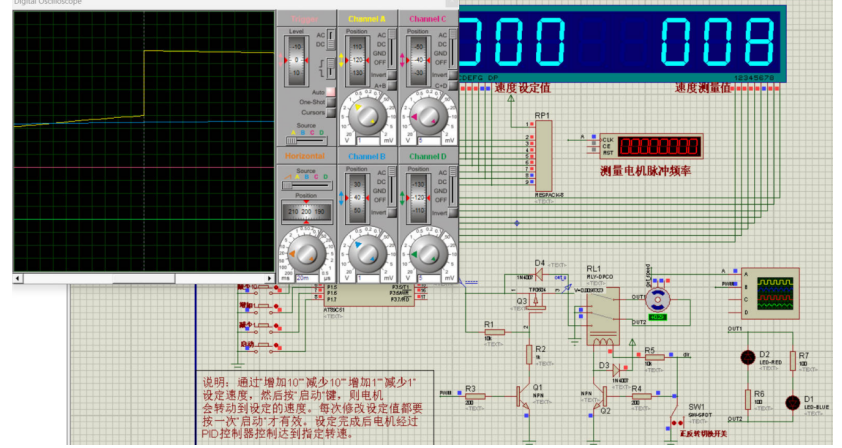Screen dimensions: 842x448
Task: Adjust trigger edge slope switch
Action: [331, 68]
